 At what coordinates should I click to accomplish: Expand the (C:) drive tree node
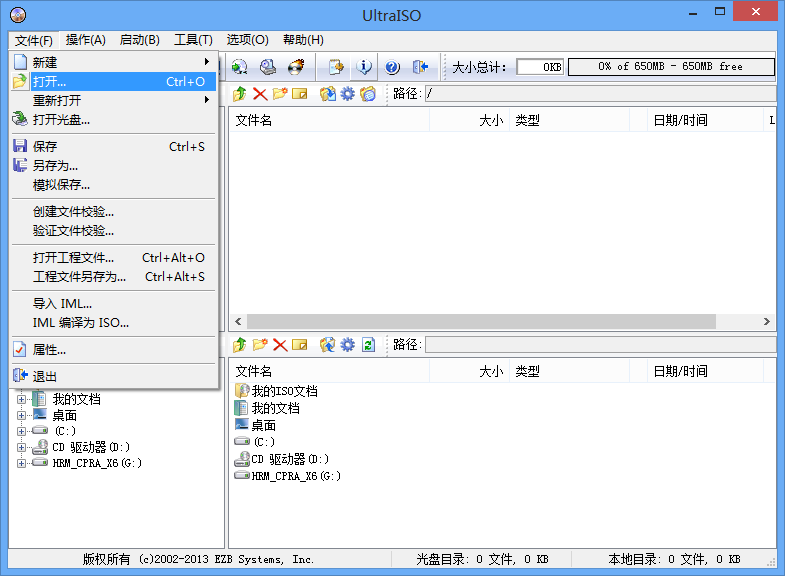click(x=21, y=431)
